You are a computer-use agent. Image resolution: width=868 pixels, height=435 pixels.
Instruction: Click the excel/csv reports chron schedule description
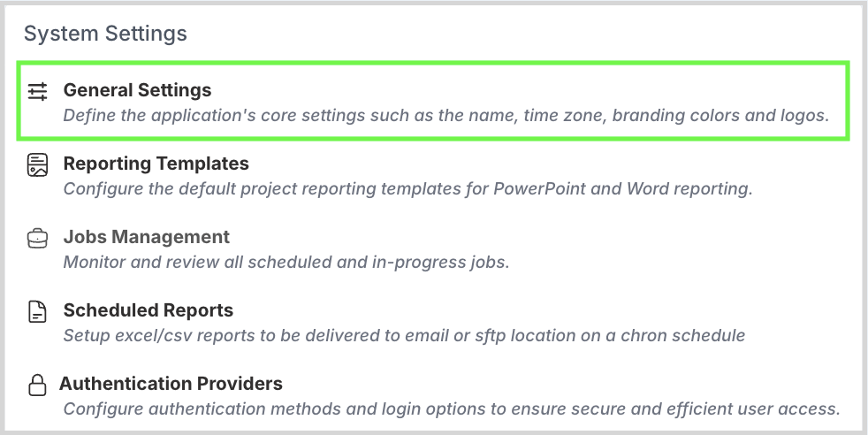(404, 335)
